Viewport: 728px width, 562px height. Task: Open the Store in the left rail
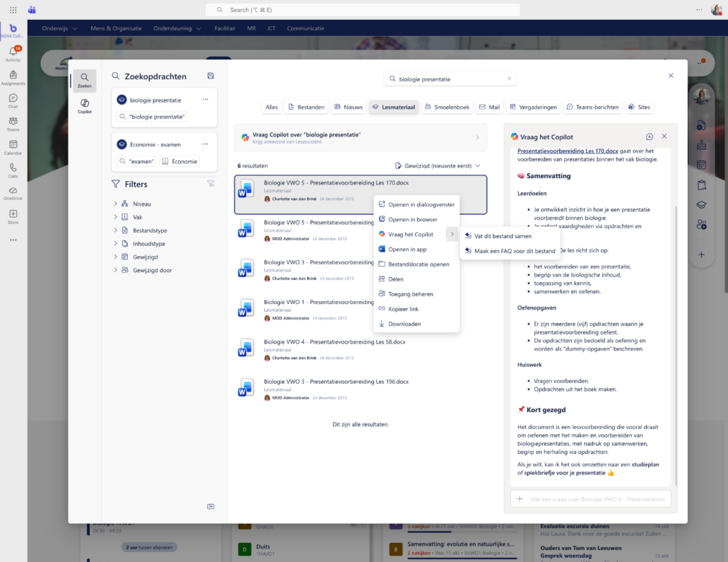tap(13, 216)
